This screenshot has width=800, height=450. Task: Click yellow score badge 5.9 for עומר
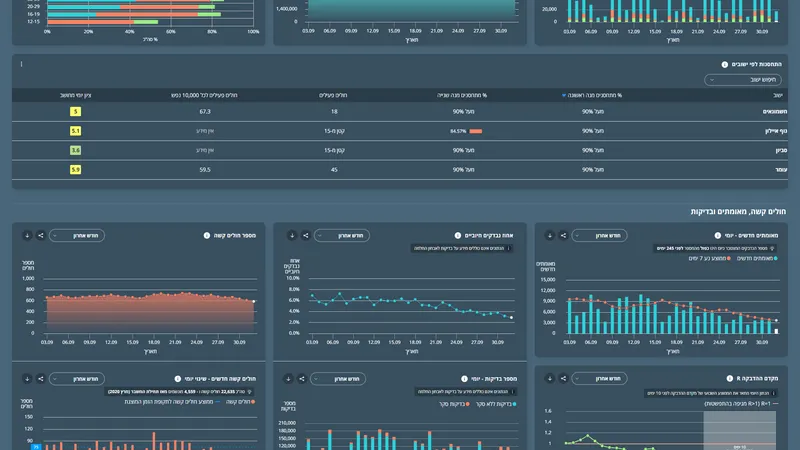point(75,170)
